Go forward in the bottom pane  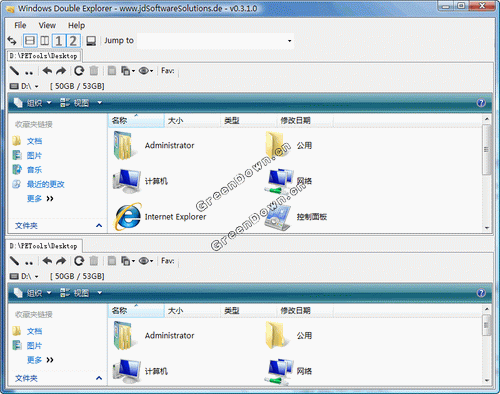point(61,261)
